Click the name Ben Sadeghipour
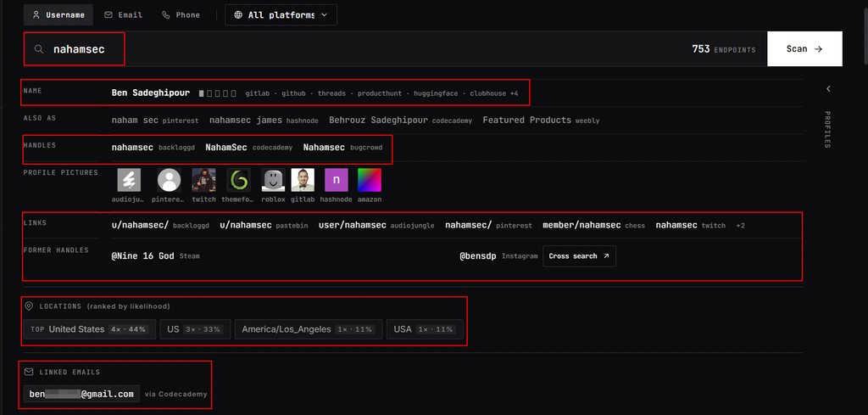Image resolution: width=868 pixels, height=415 pixels. point(150,93)
